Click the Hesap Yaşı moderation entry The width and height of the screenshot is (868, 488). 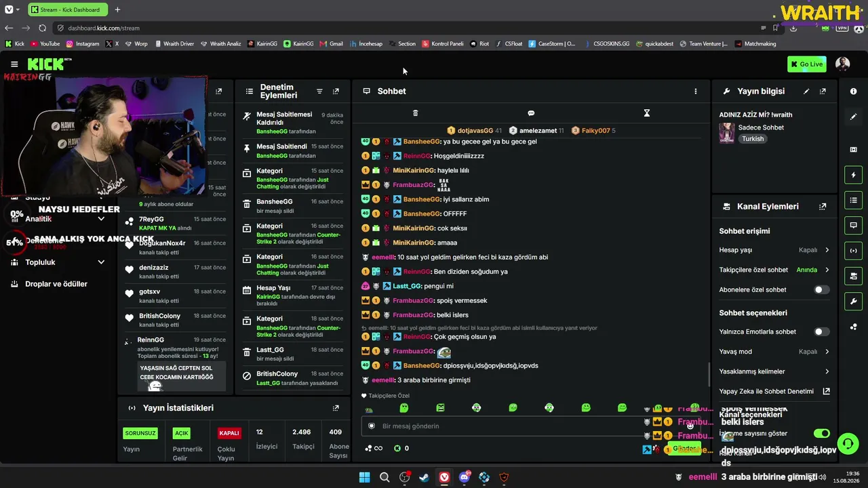(292, 296)
